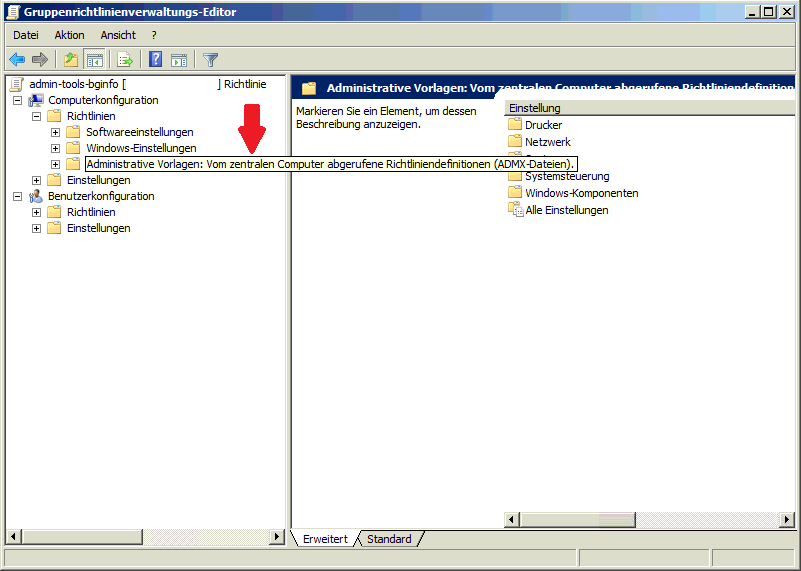Switch to the Standard tab
The image size is (801, 571).
pos(389,539)
